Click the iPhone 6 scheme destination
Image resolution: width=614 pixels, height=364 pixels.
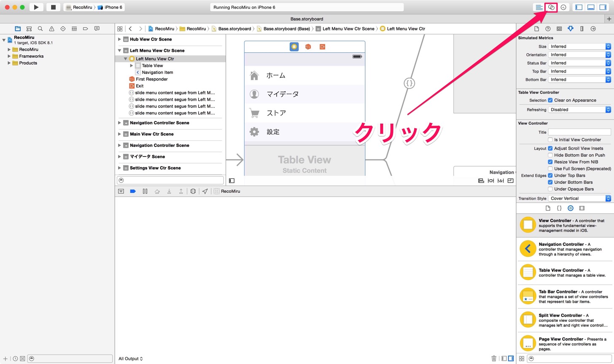[x=110, y=7]
